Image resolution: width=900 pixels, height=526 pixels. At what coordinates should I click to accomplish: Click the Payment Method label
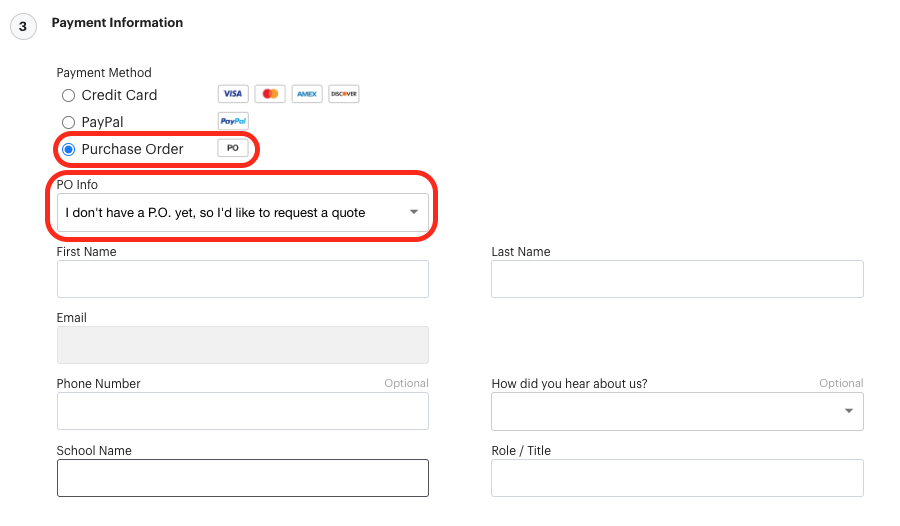click(x=104, y=72)
